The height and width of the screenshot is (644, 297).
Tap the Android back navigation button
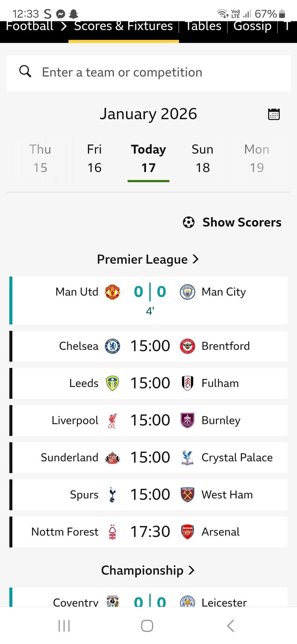click(231, 626)
